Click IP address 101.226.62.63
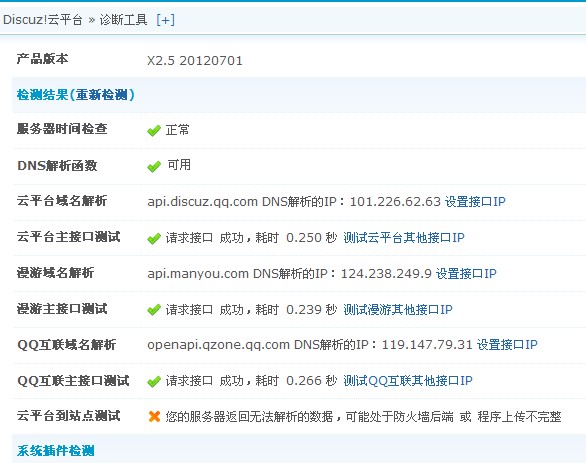Viewport: 586px width, 463px height. pos(395,202)
